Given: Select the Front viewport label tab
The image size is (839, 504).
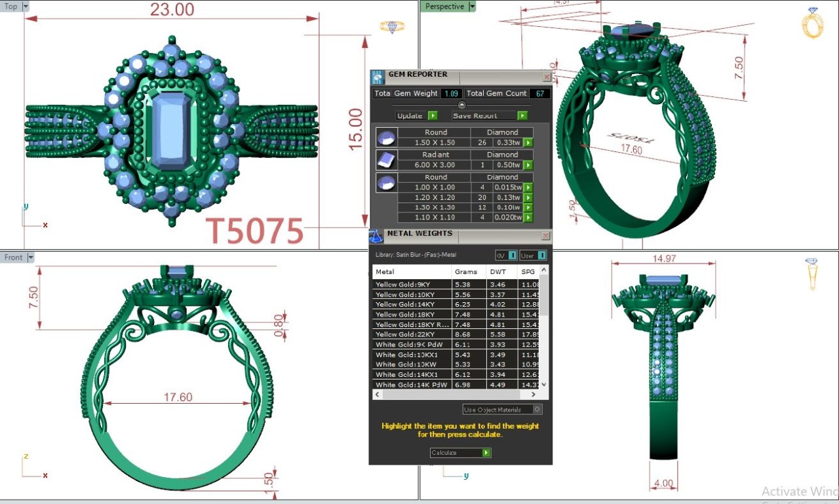Looking at the screenshot, I should coord(13,258).
